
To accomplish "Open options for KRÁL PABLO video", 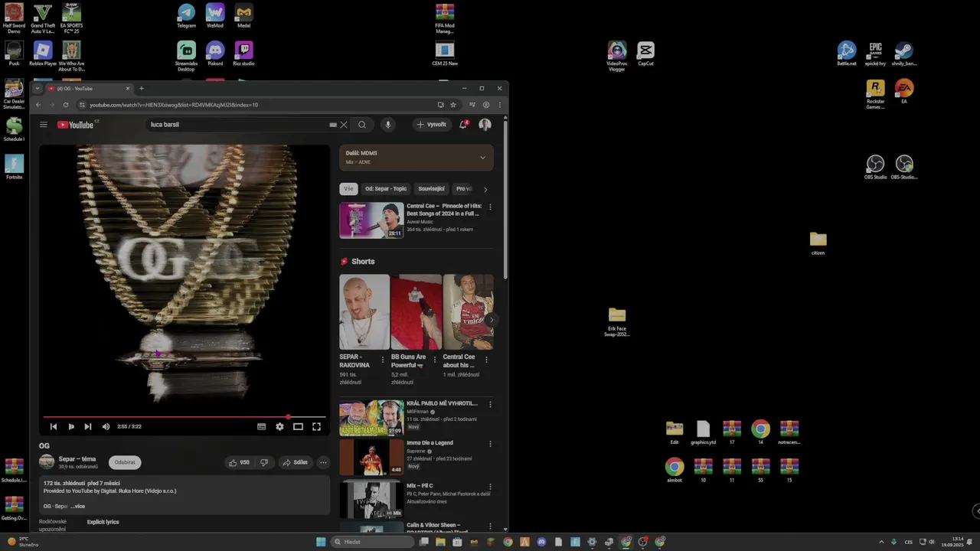I will point(491,404).
